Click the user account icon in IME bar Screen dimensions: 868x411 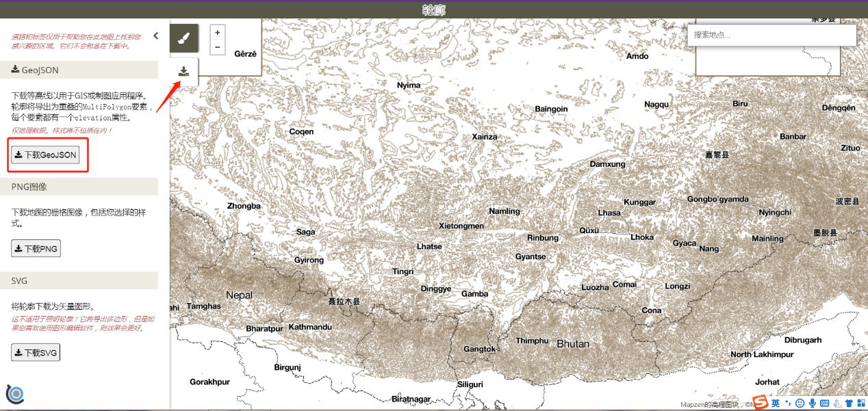(837, 403)
